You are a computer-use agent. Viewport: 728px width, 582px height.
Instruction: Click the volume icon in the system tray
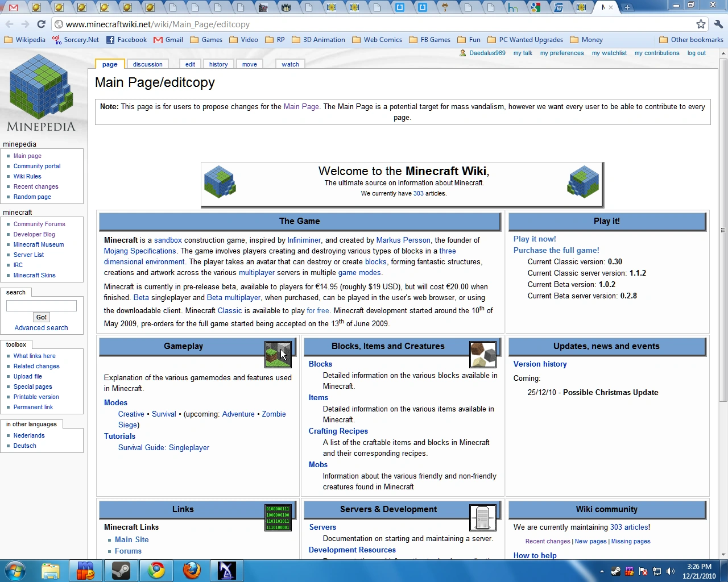tap(671, 571)
